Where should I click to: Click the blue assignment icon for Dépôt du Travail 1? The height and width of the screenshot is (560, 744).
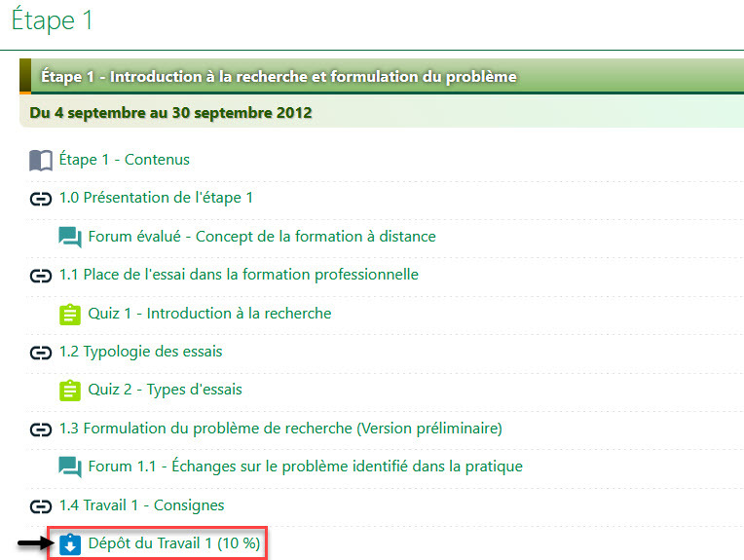pos(70,544)
